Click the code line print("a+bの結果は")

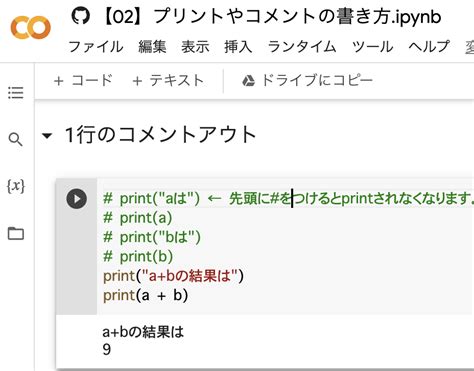coord(173,276)
